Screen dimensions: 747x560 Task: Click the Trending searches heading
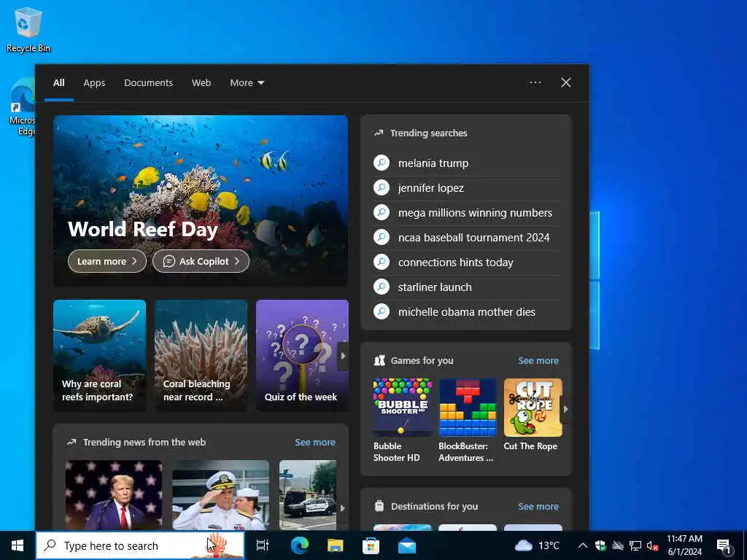429,133
